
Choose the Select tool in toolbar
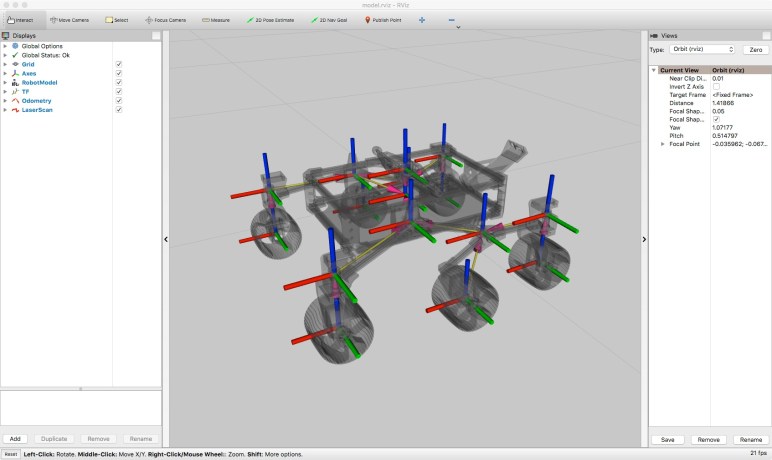(117, 19)
